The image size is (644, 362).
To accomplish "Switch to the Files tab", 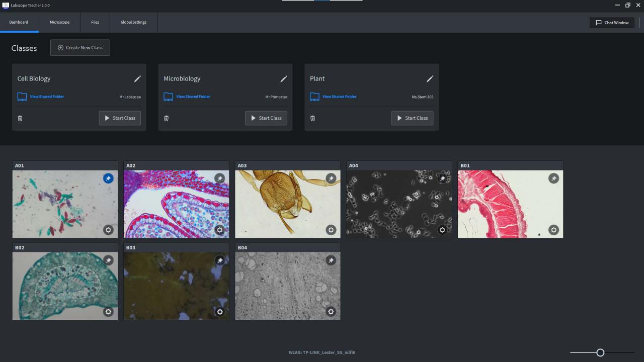I will coord(95,22).
